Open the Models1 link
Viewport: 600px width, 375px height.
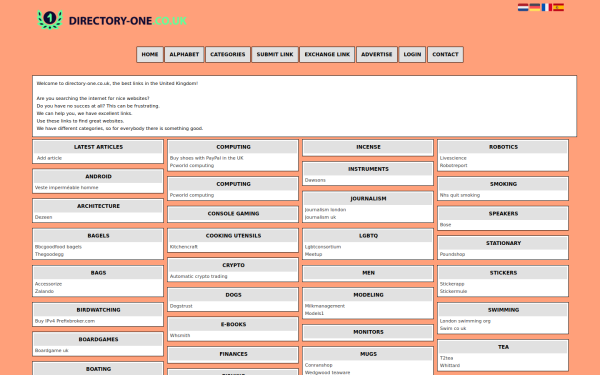[314, 313]
